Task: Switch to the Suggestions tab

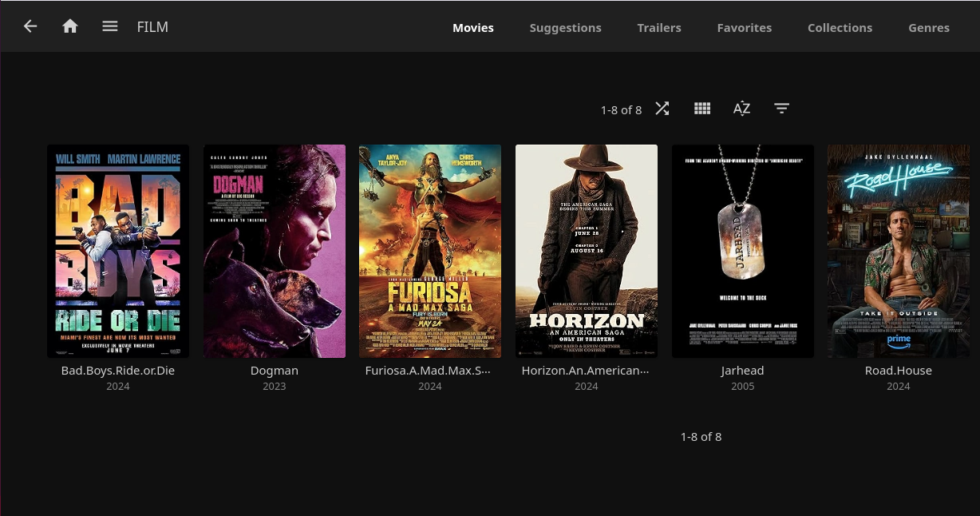Action: (565, 27)
